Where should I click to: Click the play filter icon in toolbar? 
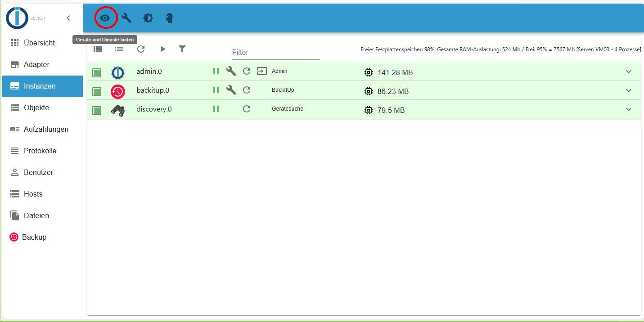tap(162, 49)
